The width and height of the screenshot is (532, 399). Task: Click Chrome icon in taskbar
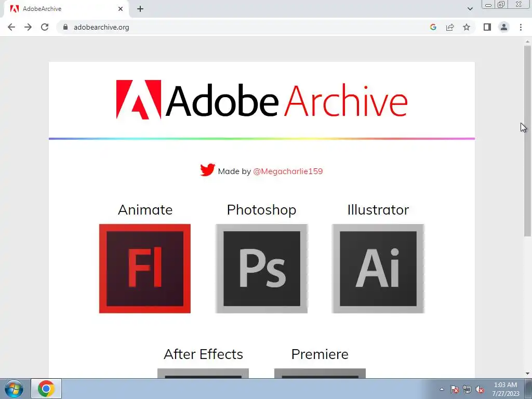46,389
